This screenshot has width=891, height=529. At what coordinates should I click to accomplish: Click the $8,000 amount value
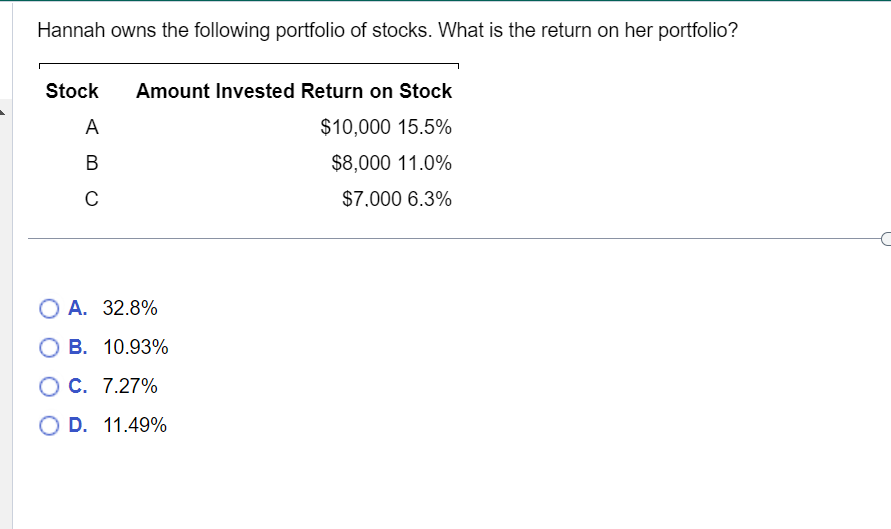point(361,163)
